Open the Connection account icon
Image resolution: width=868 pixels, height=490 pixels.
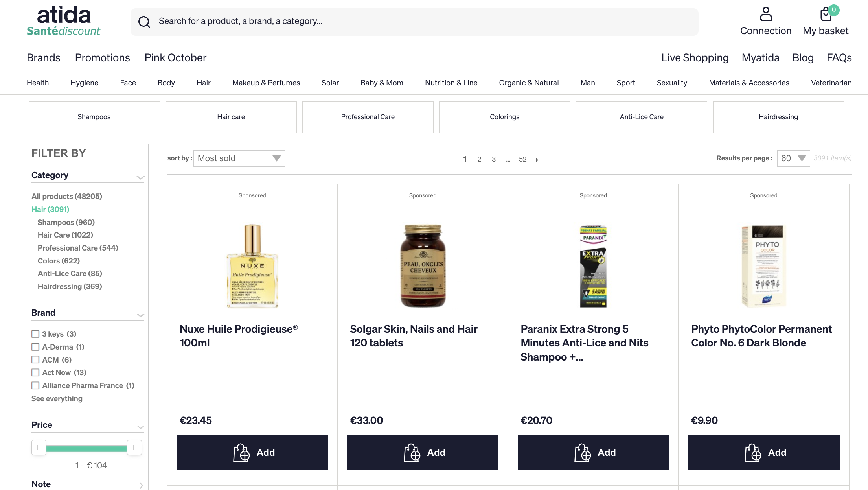(x=765, y=15)
